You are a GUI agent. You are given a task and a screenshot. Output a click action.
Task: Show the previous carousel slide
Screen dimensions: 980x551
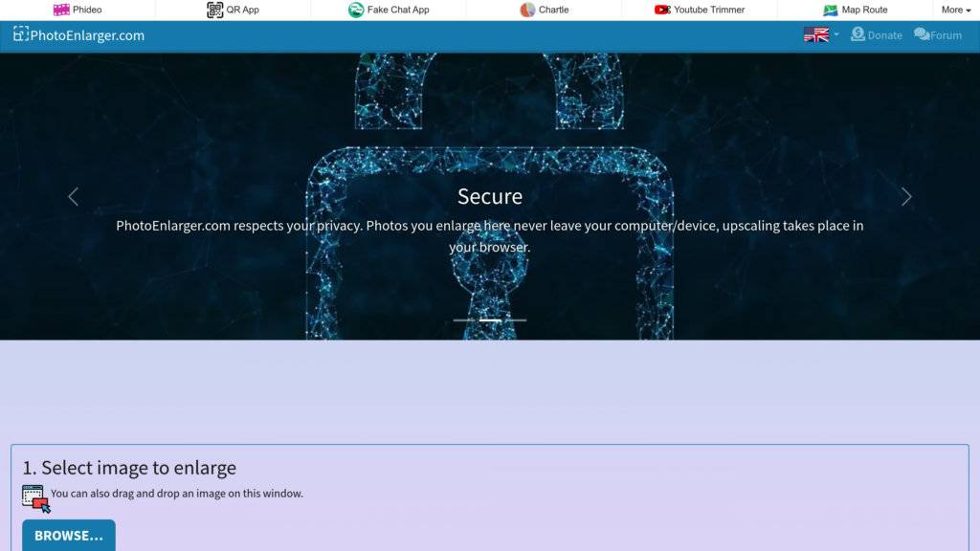click(x=73, y=196)
